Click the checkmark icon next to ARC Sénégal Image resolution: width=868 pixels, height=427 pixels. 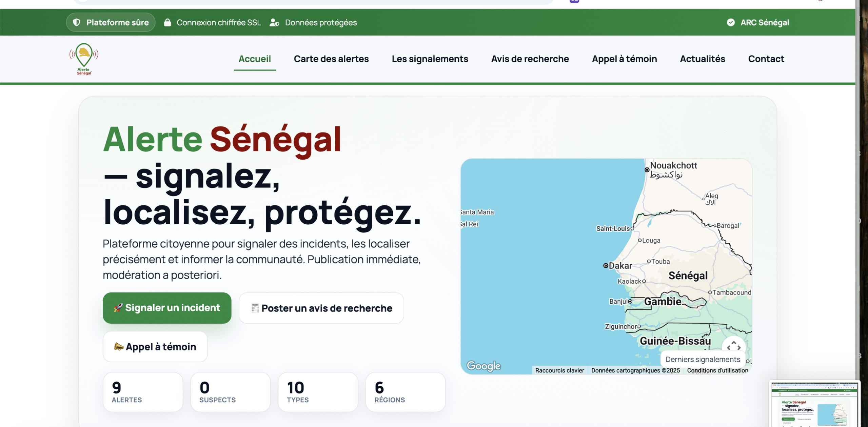click(x=731, y=22)
